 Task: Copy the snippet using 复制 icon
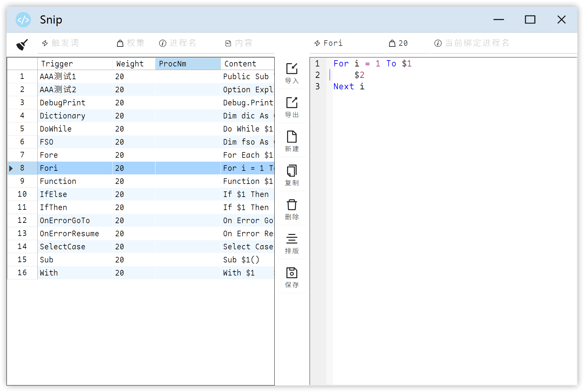tap(292, 175)
